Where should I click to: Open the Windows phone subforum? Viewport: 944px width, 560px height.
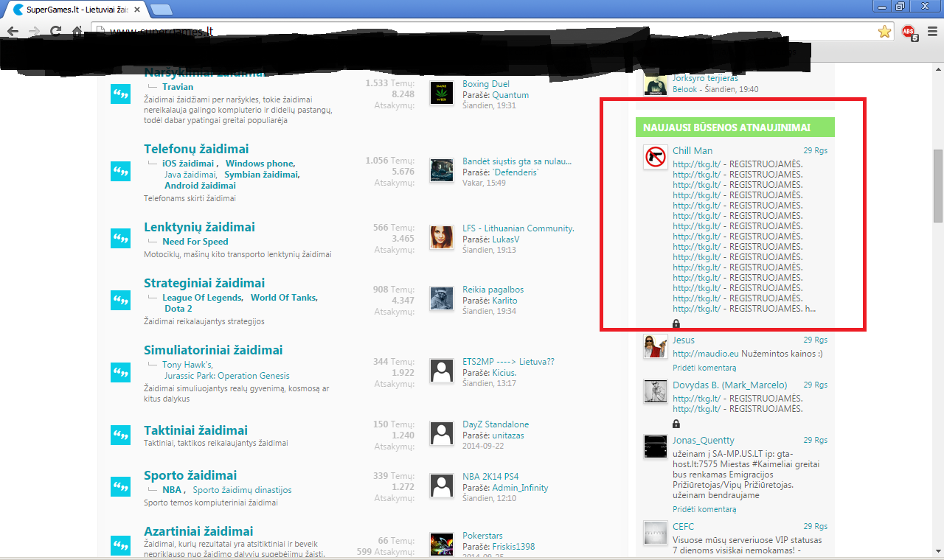tap(260, 164)
